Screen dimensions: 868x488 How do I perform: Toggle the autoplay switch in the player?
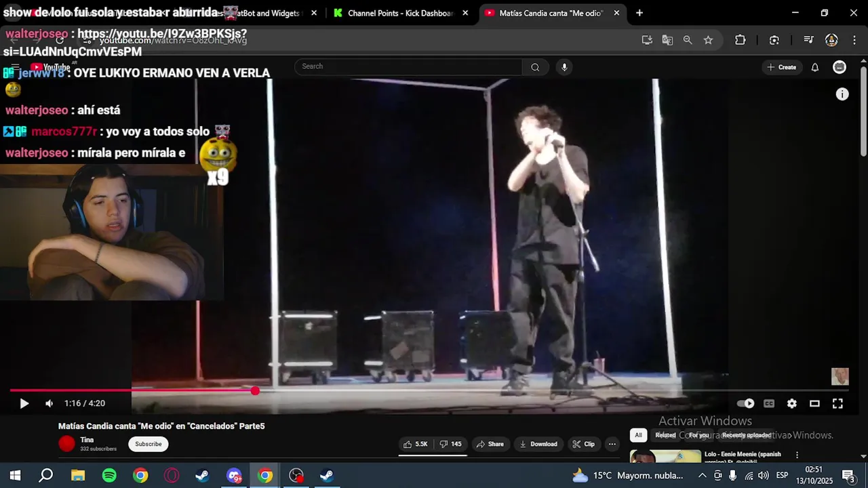coord(745,403)
